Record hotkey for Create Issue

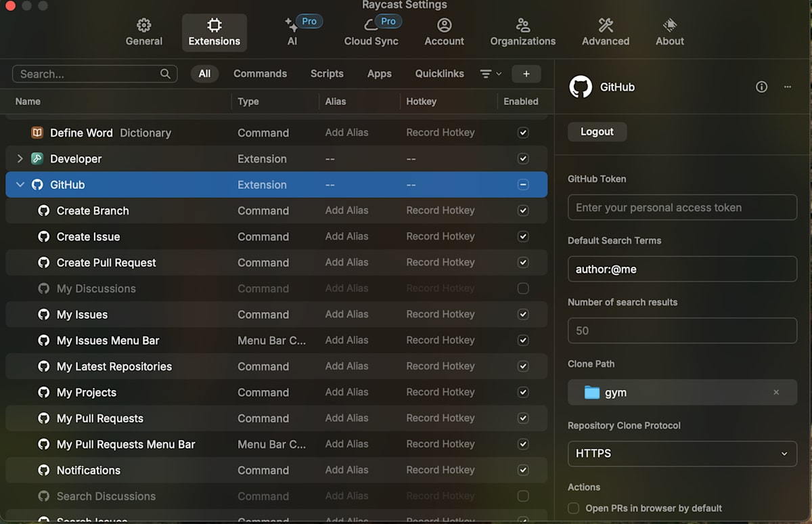pyautogui.click(x=440, y=236)
